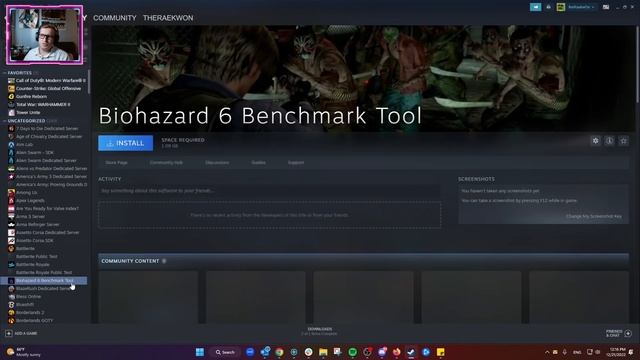
Task: Click the activity text input field
Action: (x=269, y=191)
